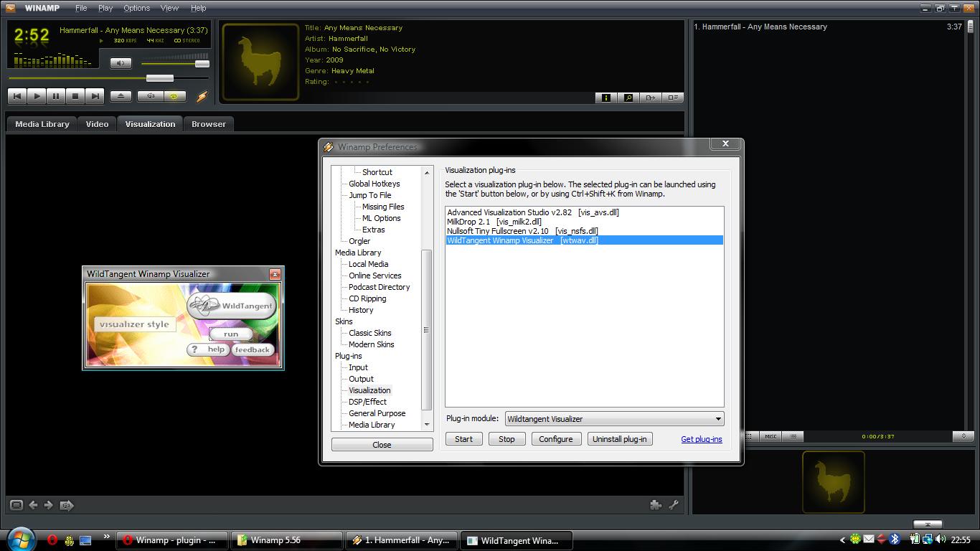The image size is (980, 551).
Task: Open the Get plug-ins link
Action: (702, 439)
